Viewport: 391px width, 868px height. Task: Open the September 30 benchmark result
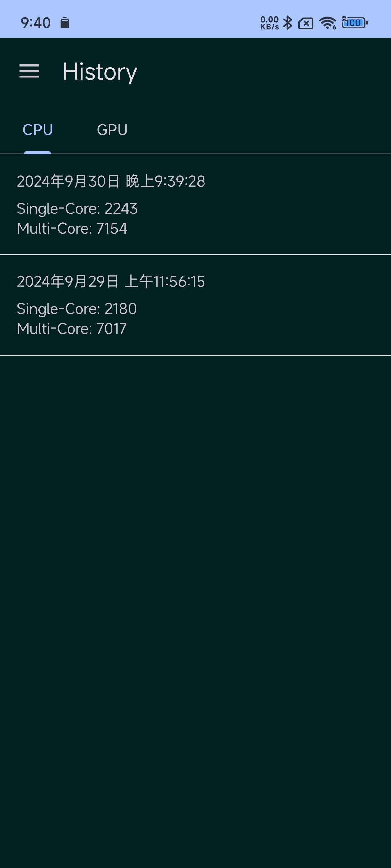195,204
